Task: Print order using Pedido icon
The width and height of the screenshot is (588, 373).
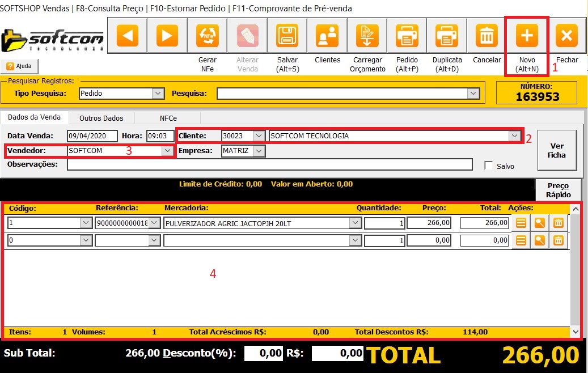Action: [407, 36]
